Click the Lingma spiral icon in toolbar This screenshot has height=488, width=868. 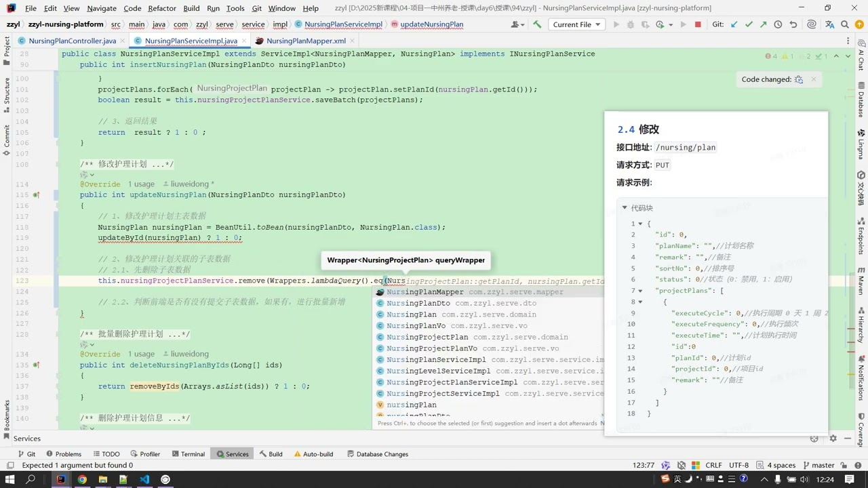(x=812, y=24)
